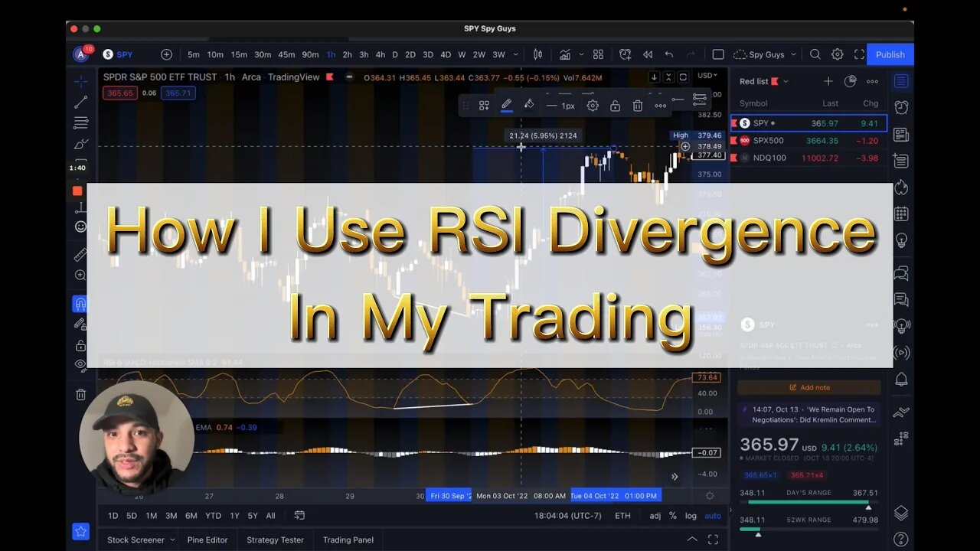Click the red sell price 365.65 button
The image size is (980, 551).
[x=120, y=93]
